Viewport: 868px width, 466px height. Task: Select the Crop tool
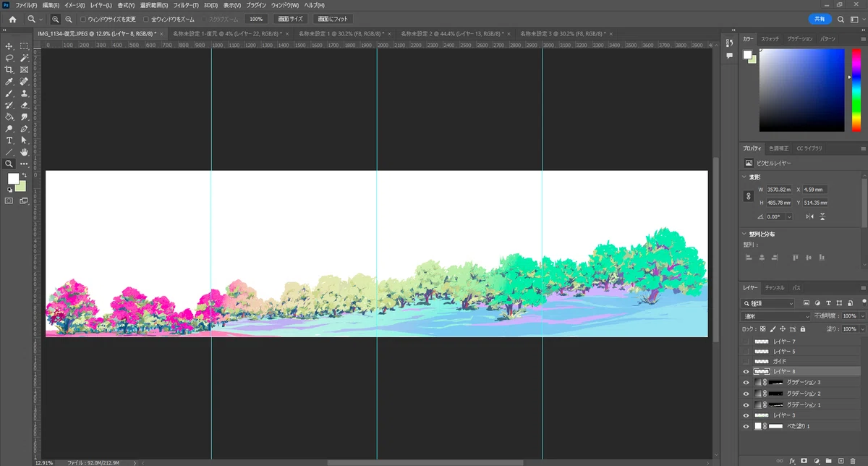(9, 69)
